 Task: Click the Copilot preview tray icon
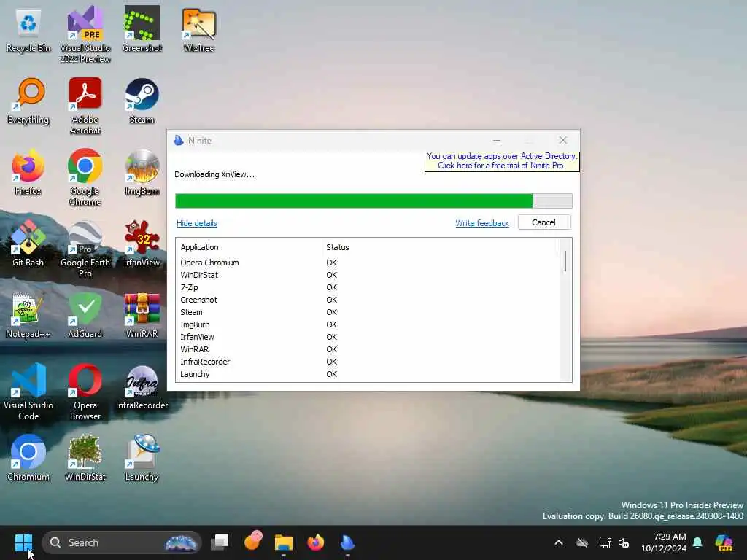[724, 542]
